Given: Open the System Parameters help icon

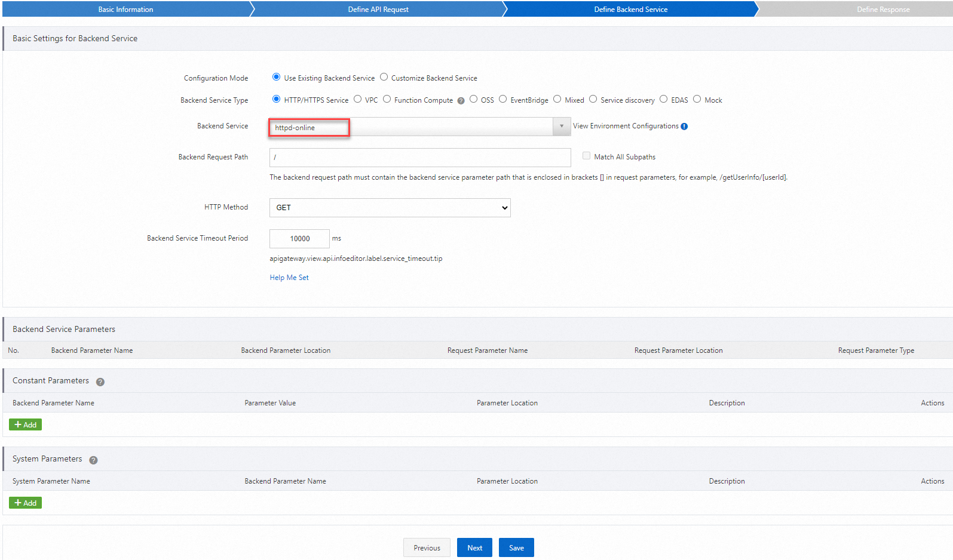Looking at the screenshot, I should tap(93, 460).
